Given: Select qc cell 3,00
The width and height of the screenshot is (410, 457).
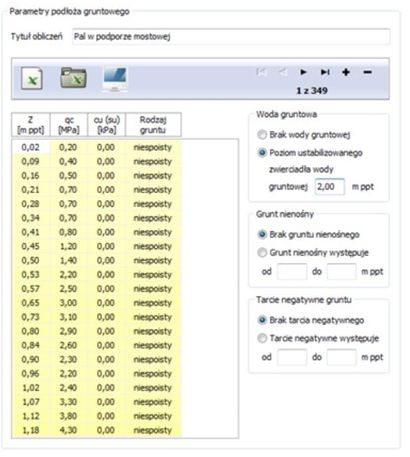Looking at the screenshot, I should tap(68, 303).
